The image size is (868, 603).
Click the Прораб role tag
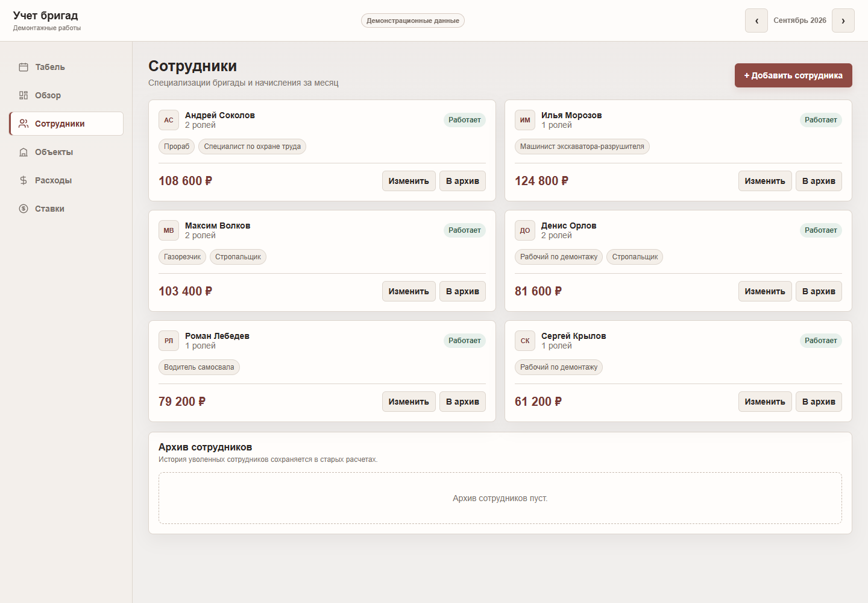coord(177,147)
